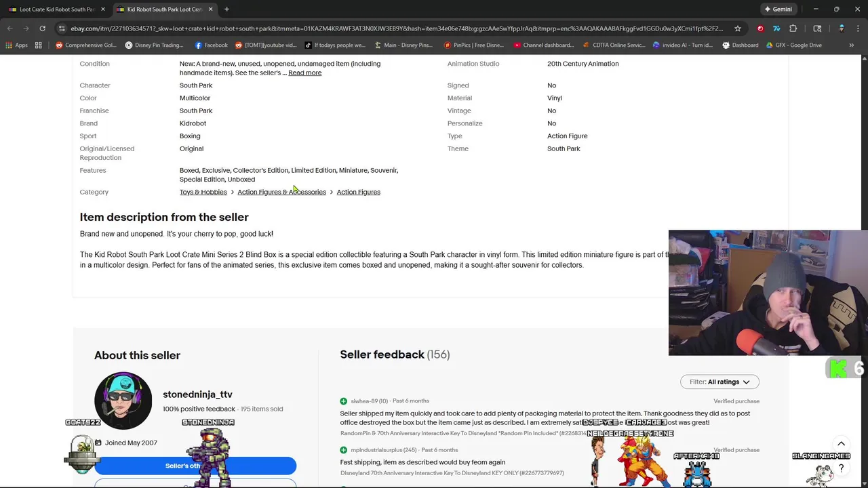Click the 'Kidrobot' brand value

point(193,123)
